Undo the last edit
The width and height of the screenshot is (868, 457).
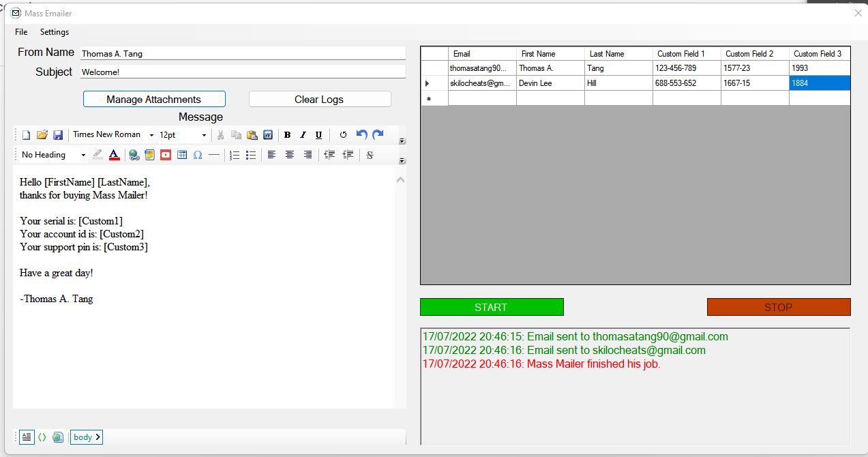pos(362,135)
